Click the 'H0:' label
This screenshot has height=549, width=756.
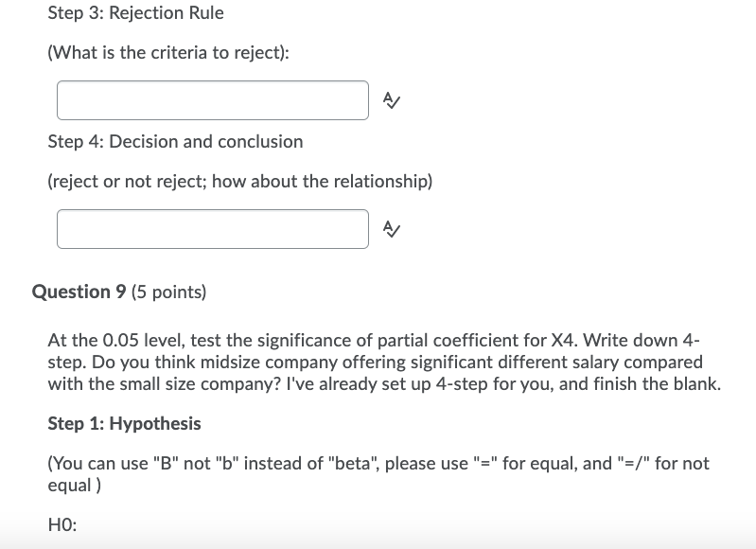62,524
